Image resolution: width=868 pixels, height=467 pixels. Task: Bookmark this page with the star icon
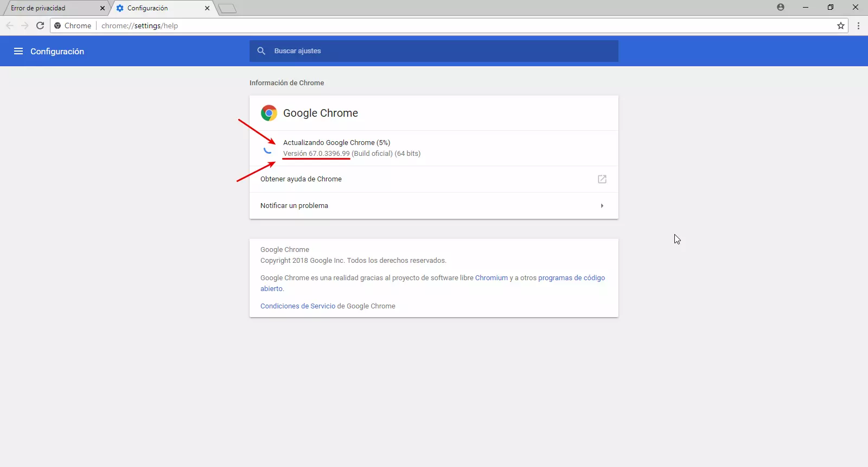point(841,26)
